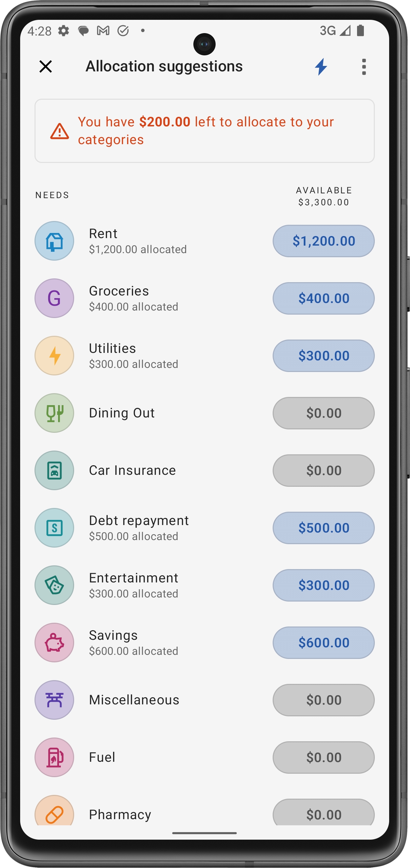Tap the Groceries letter G icon
The width and height of the screenshot is (410, 868).
(54, 299)
